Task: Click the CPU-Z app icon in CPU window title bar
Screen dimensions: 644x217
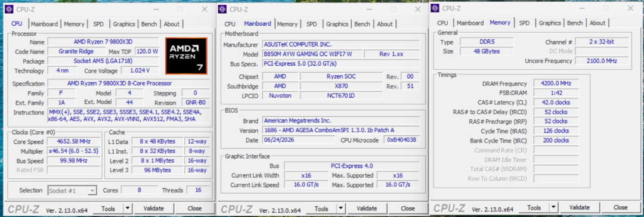Action: [9, 9]
